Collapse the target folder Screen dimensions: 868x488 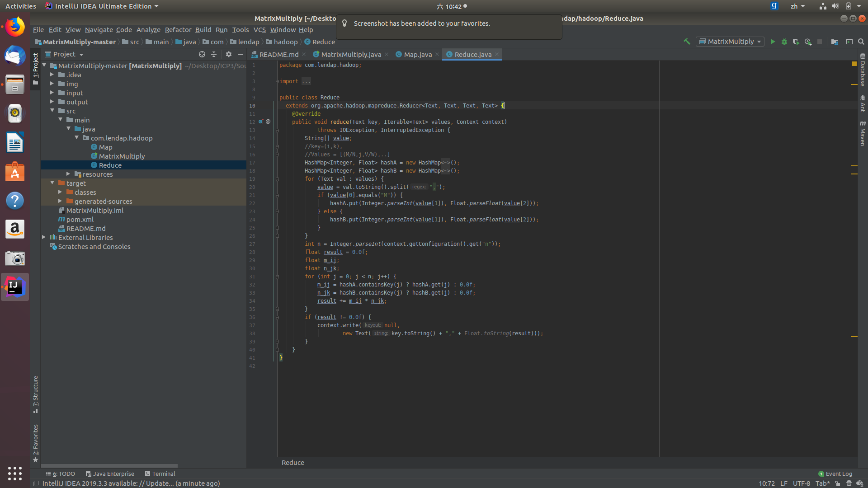(x=52, y=183)
